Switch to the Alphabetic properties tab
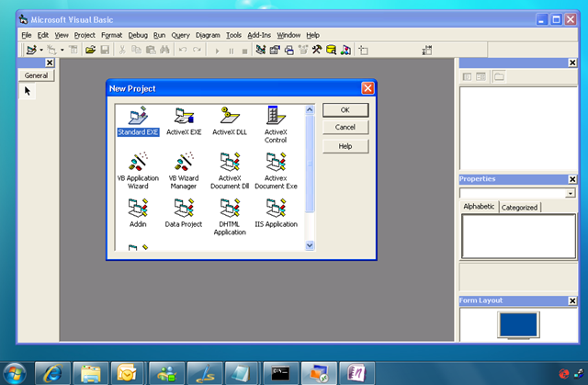 [479, 207]
